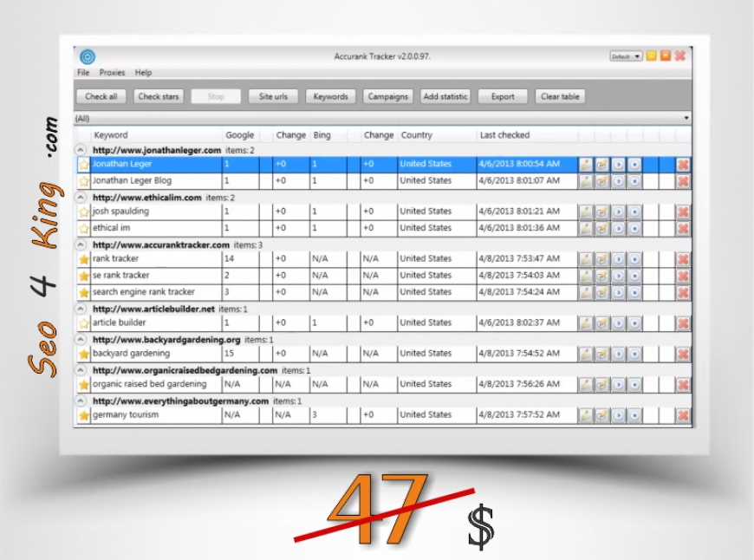The image size is (754, 560).
Task: Delete the germany tourism keyword row
Action: point(683,415)
